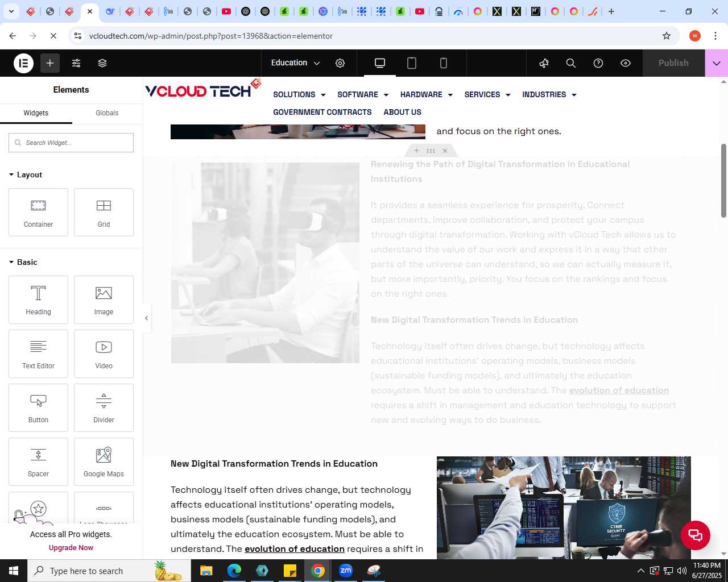Stop page loading button

click(x=53, y=36)
